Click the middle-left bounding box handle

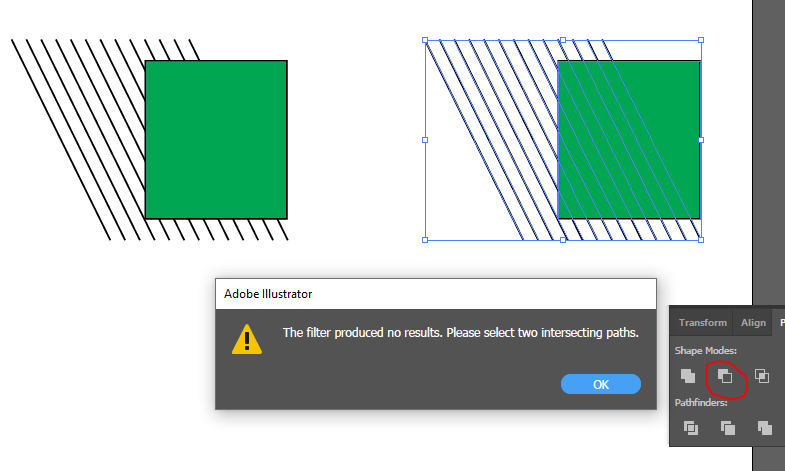pyautogui.click(x=426, y=140)
